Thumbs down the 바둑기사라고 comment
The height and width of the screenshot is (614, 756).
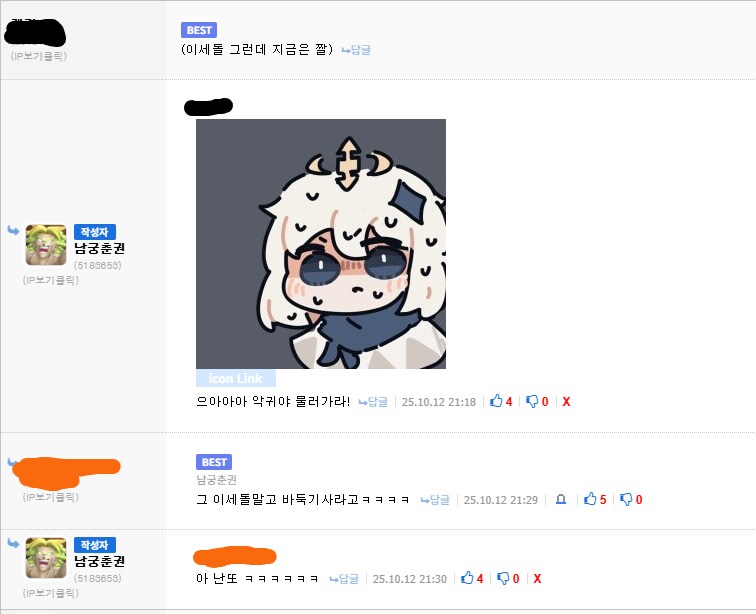[631, 499]
